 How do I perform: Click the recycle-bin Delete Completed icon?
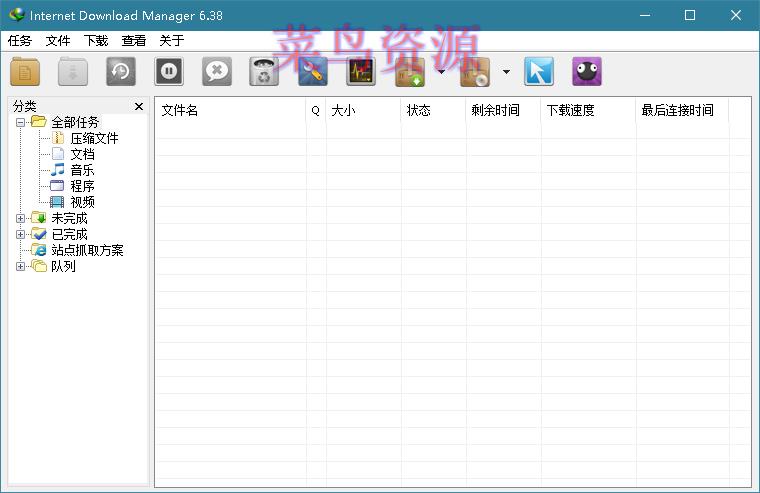click(x=264, y=72)
